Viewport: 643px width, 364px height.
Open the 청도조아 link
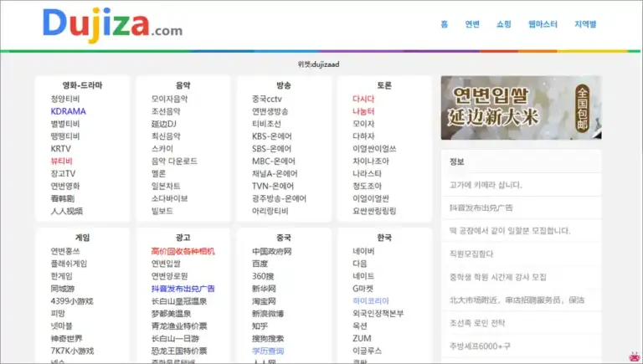(x=367, y=186)
